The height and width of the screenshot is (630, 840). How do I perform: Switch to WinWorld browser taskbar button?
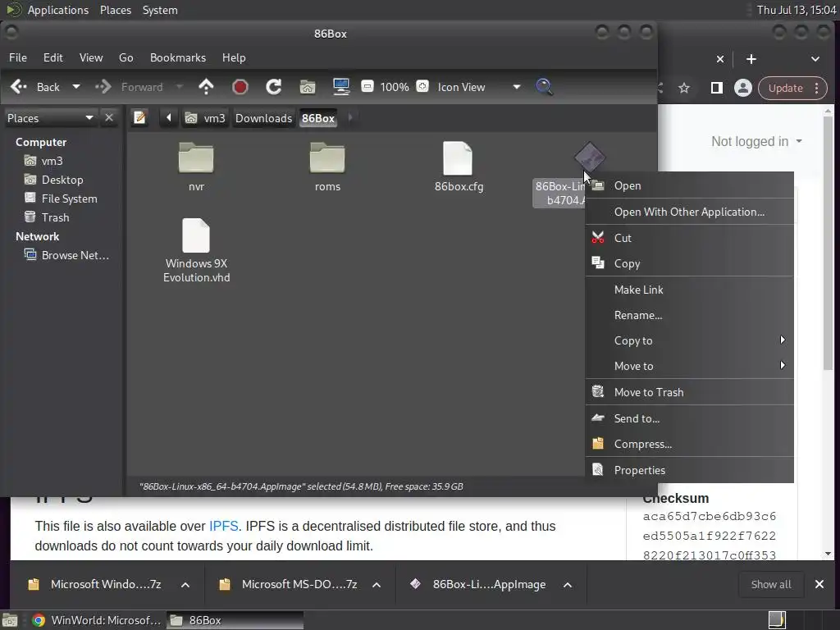pyautogui.click(x=97, y=620)
